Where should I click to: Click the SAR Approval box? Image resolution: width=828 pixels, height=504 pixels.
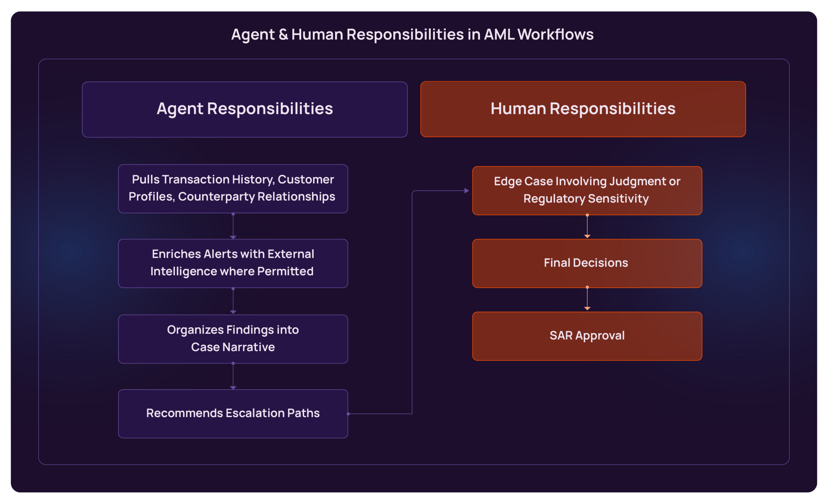(x=587, y=336)
